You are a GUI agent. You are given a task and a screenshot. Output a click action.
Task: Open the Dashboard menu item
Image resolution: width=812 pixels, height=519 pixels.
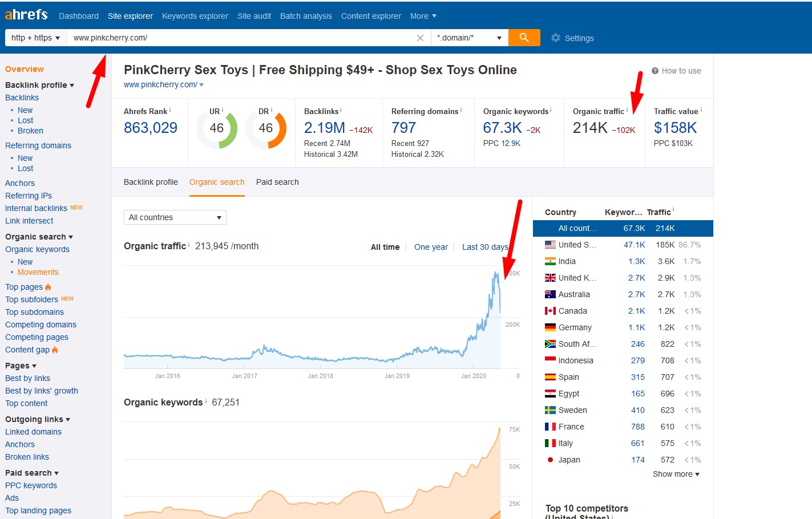tap(79, 16)
